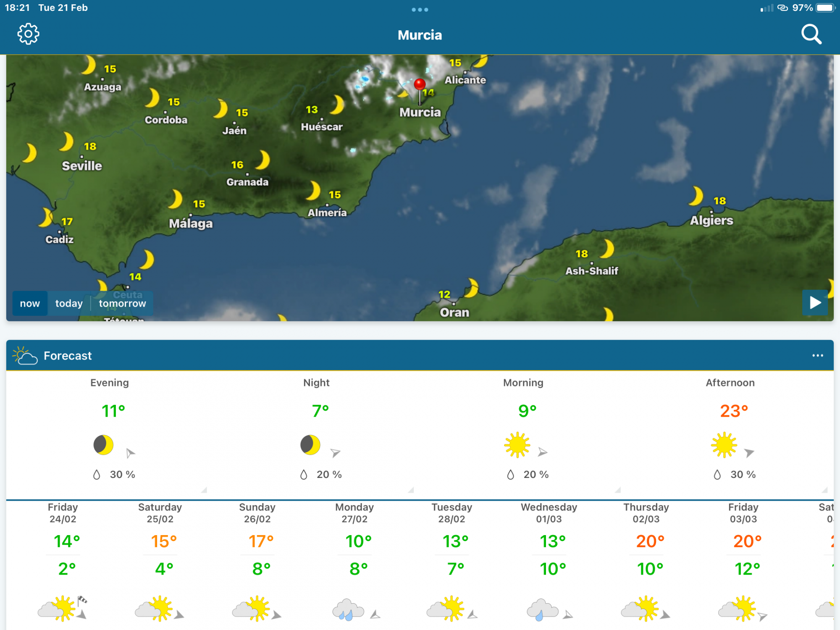Tap the red Murcia location pin
840x630 pixels.
click(x=420, y=90)
